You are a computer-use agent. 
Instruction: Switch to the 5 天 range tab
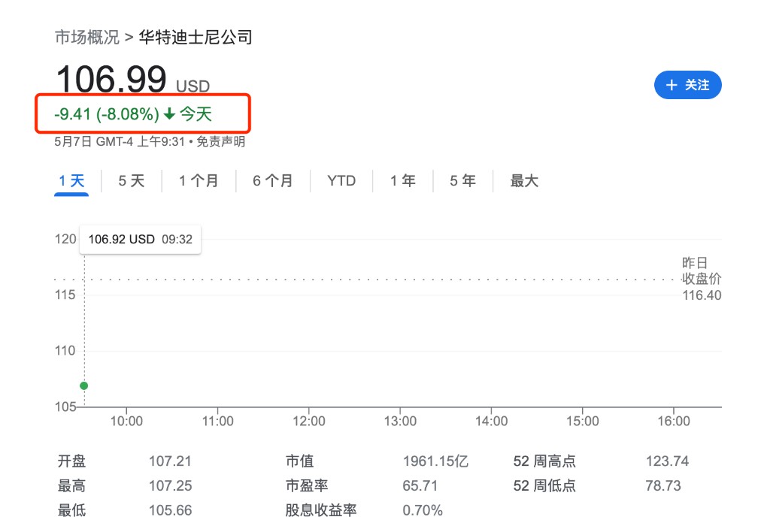click(132, 181)
